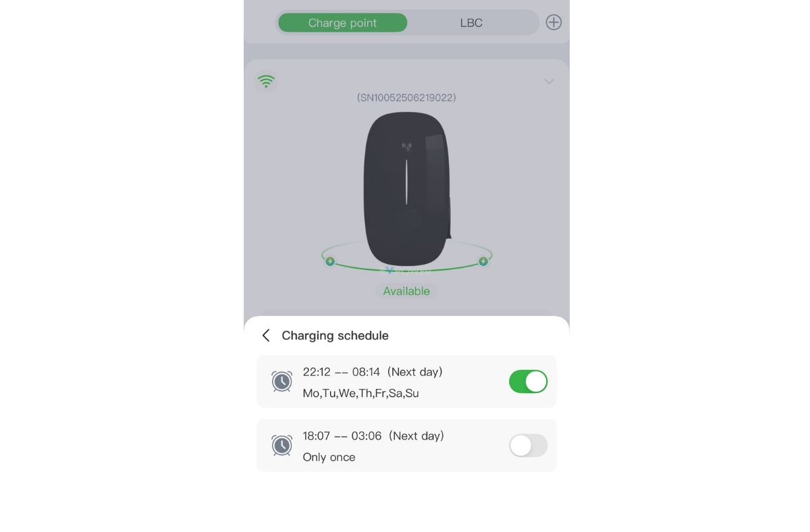Screen dimensions: 810x532
Task: Enable the 18:07 -- 03:06 schedule toggle
Action: (x=528, y=446)
